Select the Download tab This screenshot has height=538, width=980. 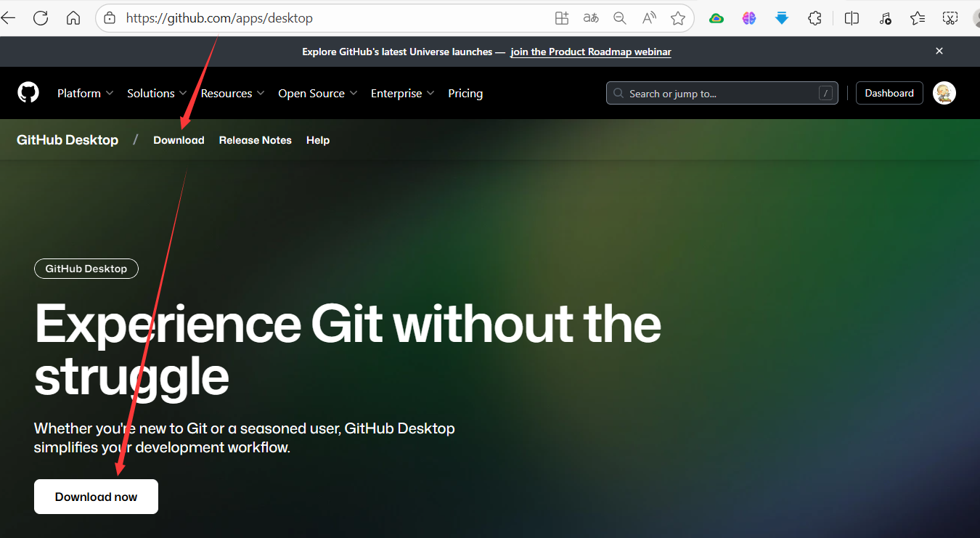point(179,140)
